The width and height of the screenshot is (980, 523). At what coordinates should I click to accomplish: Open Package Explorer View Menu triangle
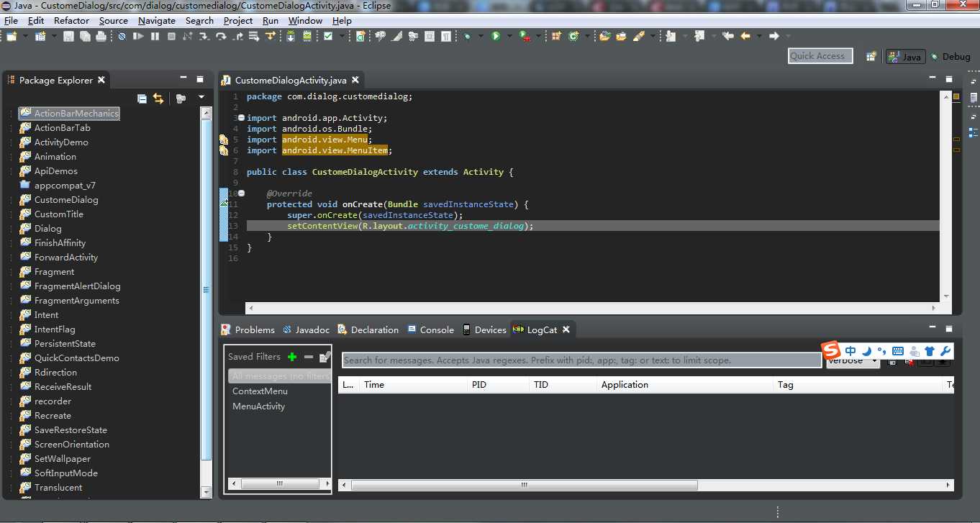click(201, 97)
